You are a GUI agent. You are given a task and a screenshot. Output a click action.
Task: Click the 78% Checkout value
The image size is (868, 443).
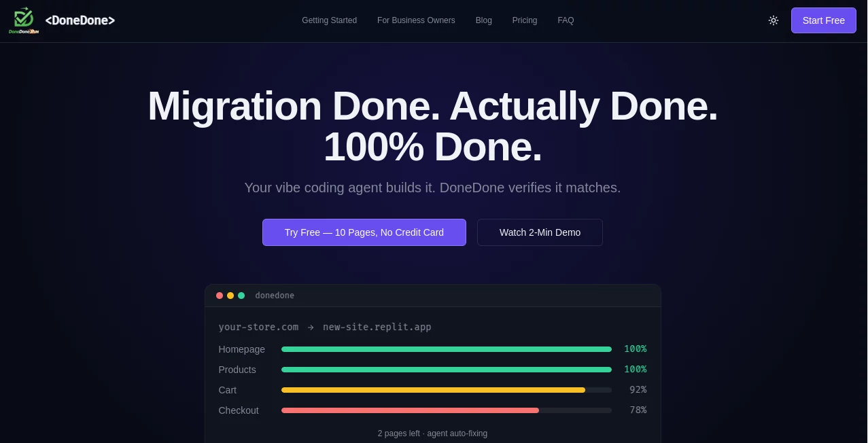pos(638,410)
